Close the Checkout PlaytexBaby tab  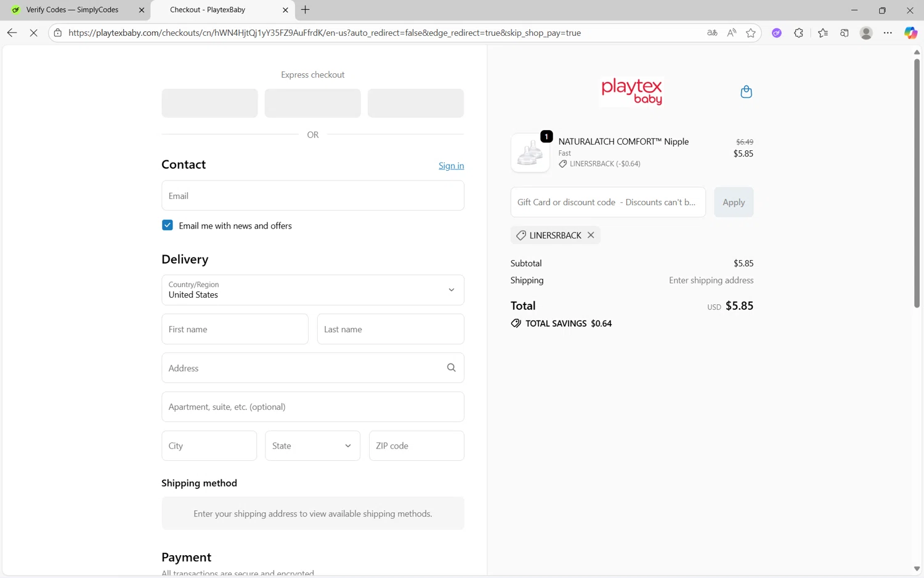point(285,10)
